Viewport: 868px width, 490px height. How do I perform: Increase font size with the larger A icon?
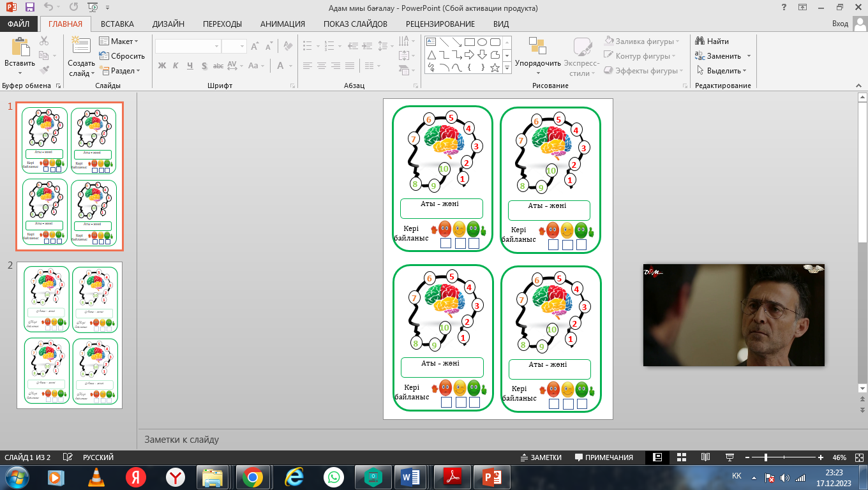[255, 46]
